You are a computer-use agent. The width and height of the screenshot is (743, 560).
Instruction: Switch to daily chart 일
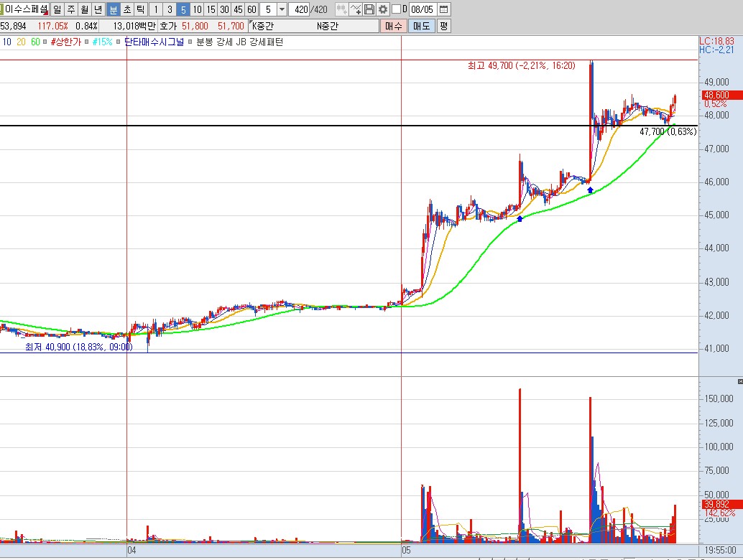point(57,9)
